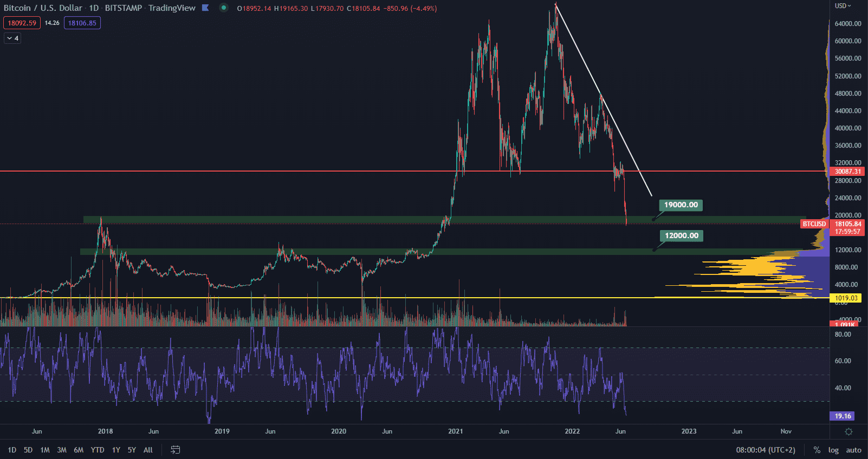Select the YTD time range

point(98,450)
